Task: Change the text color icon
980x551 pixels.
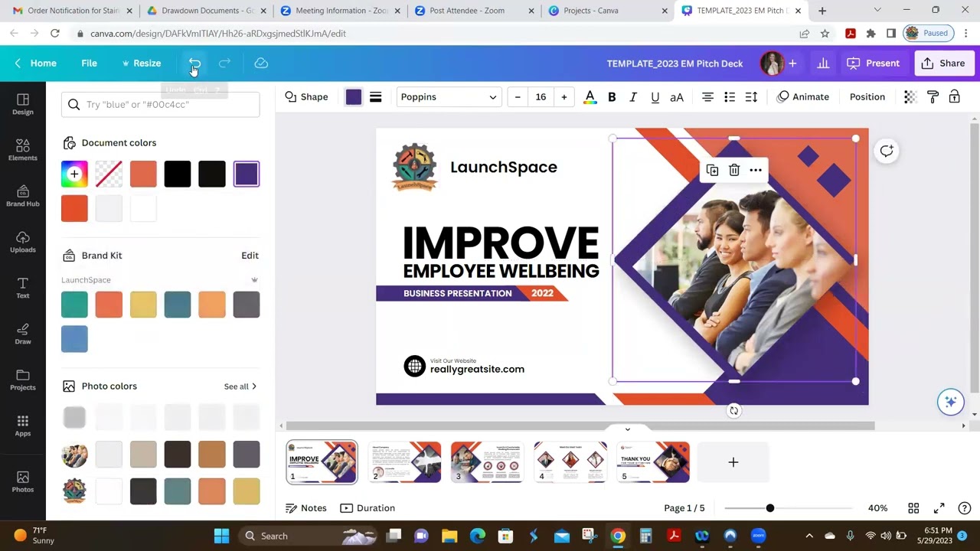Action: [590, 97]
